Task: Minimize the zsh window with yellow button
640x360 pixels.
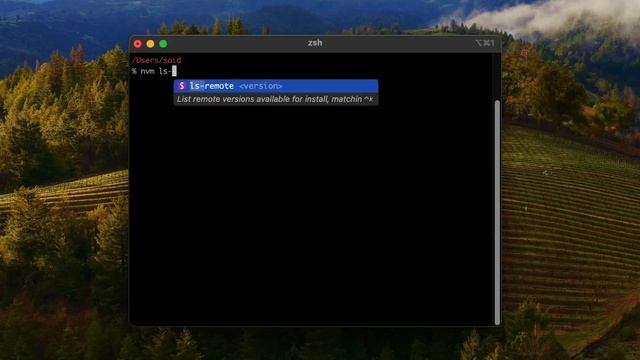Action: click(150, 44)
